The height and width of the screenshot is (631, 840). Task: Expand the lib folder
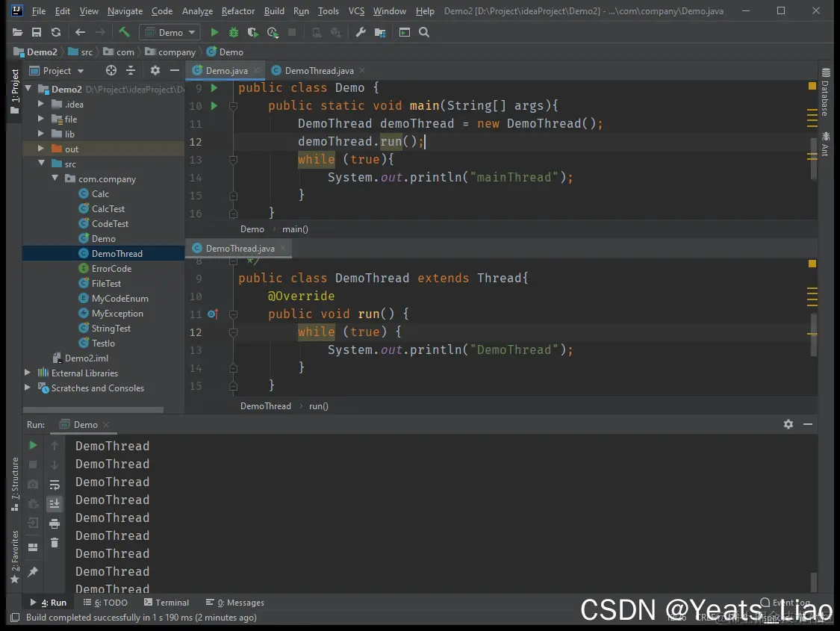point(41,134)
